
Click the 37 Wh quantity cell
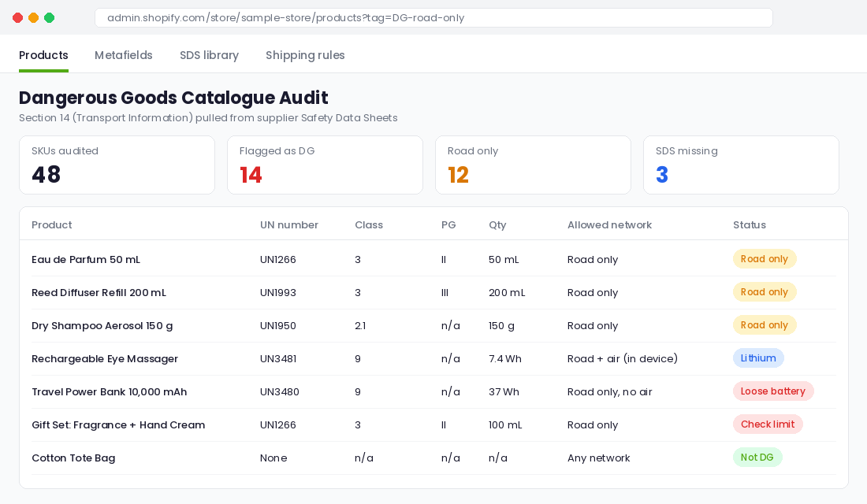point(504,392)
